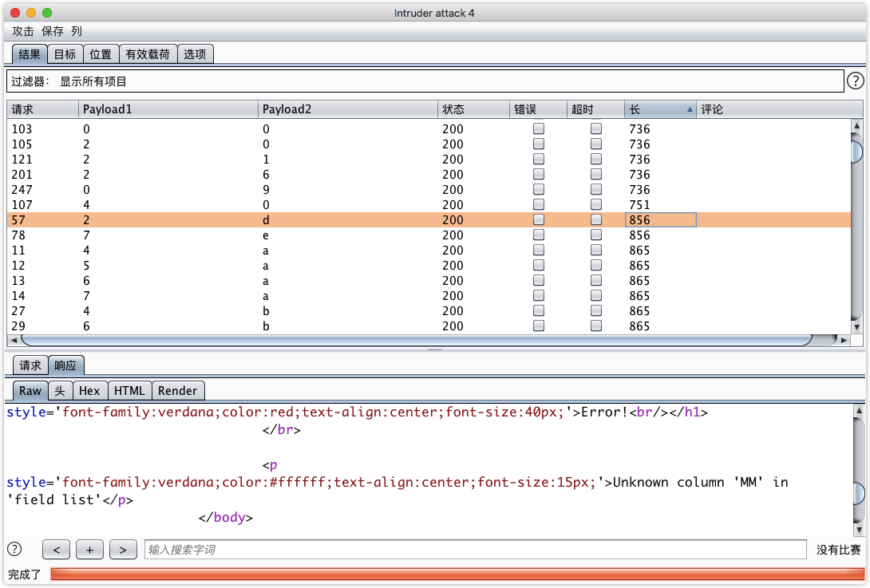Open the 保存 menu
Screen dimensions: 870x588
coord(53,31)
